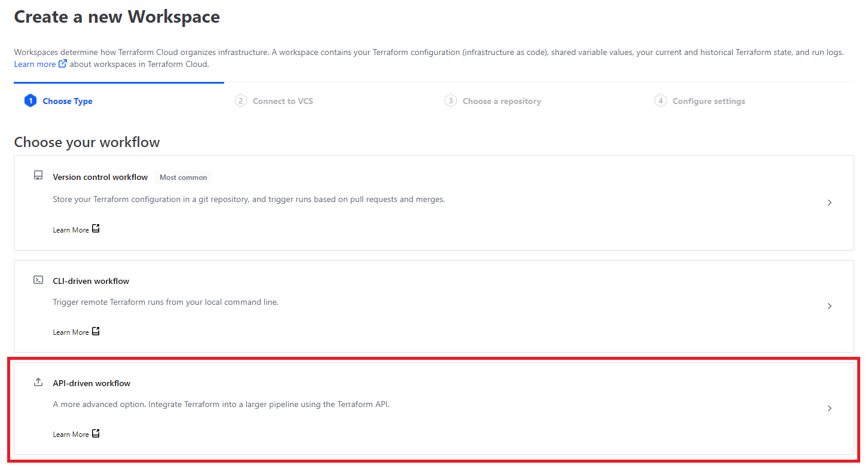Select the Configure settings step
The width and height of the screenshot is (868, 471).
click(x=708, y=100)
